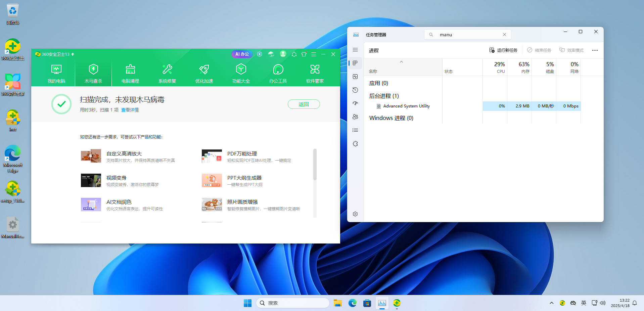Select the Processes sidebar icon

click(355, 63)
